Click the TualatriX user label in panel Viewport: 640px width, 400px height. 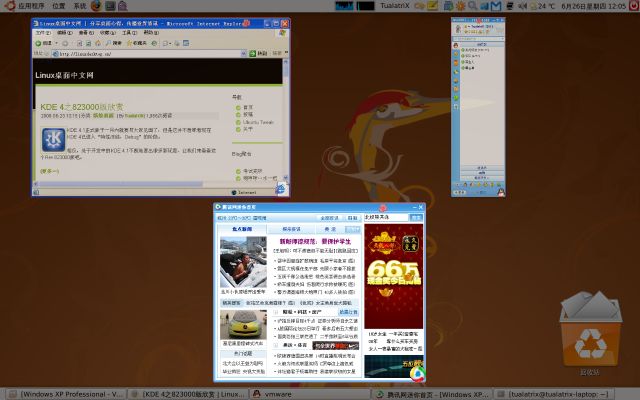pyautogui.click(x=394, y=6)
